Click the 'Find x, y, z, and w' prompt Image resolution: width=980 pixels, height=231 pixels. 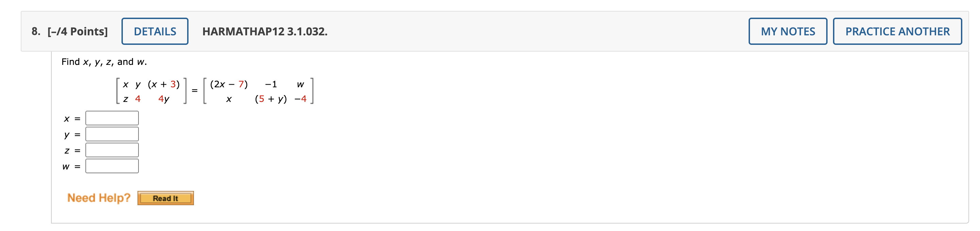click(x=104, y=61)
